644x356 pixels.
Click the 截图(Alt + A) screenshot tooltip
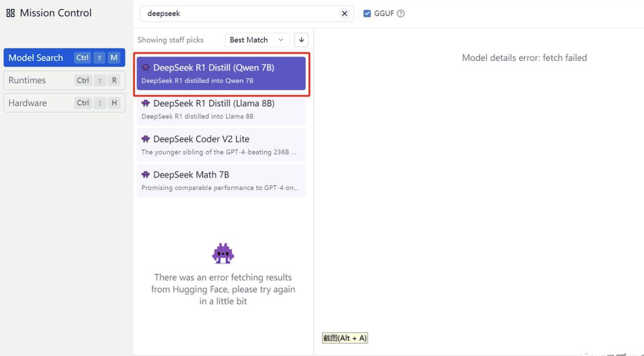[x=345, y=338]
